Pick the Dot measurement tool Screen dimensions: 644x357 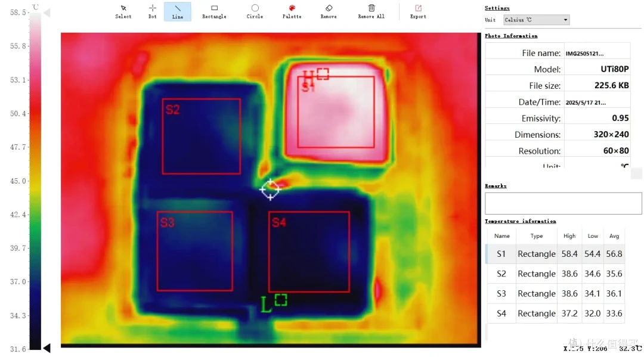153,12
